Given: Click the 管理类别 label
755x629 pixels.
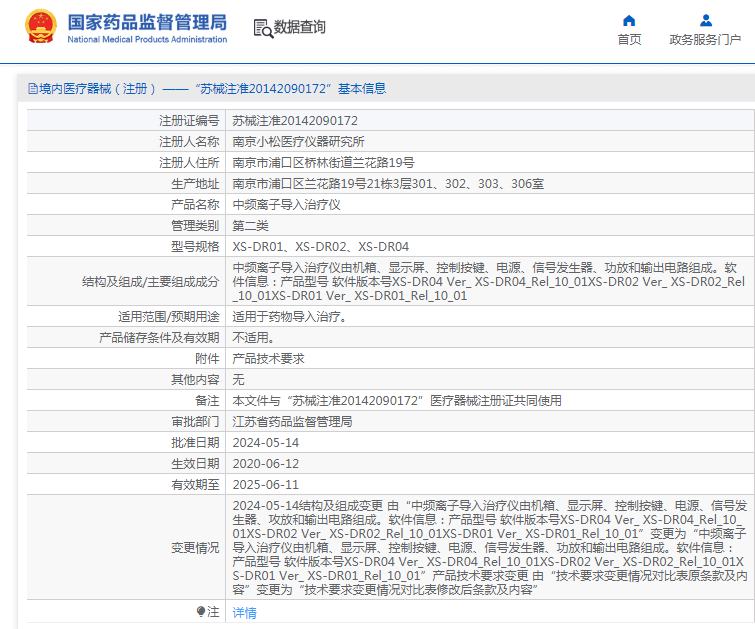Looking at the screenshot, I should (195, 225).
